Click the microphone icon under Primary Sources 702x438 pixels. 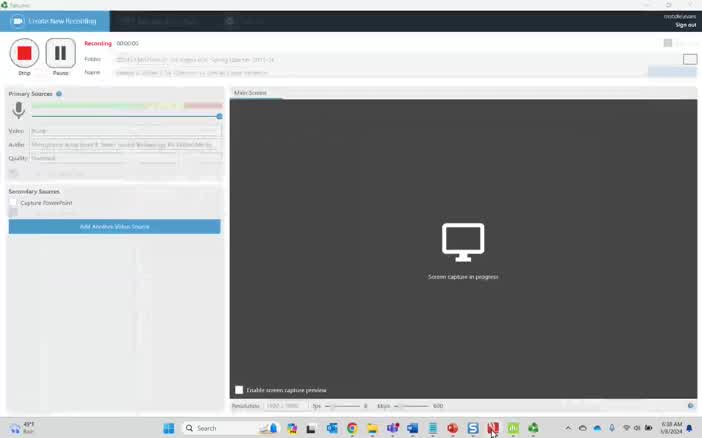coord(18,110)
